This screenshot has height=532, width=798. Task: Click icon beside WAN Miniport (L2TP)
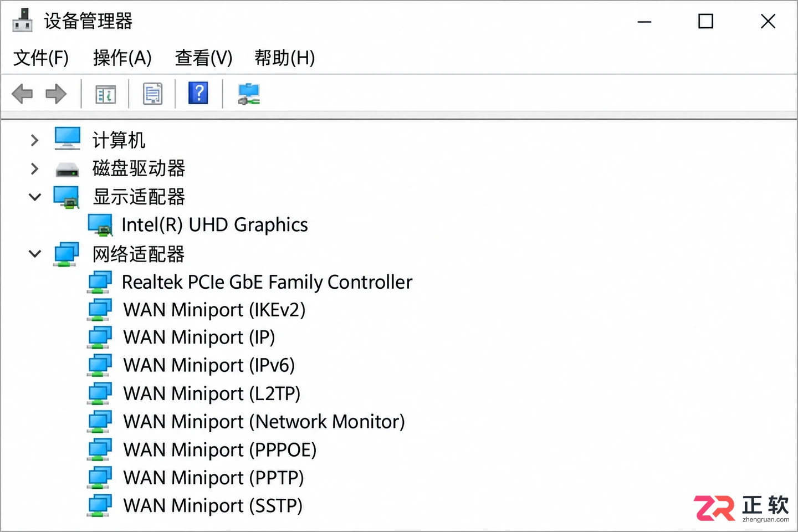pyautogui.click(x=100, y=393)
